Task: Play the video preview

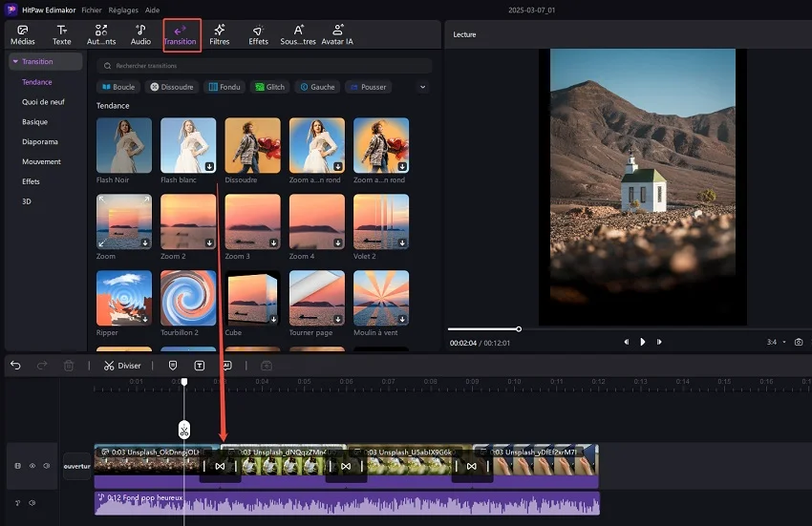Action: (642, 342)
